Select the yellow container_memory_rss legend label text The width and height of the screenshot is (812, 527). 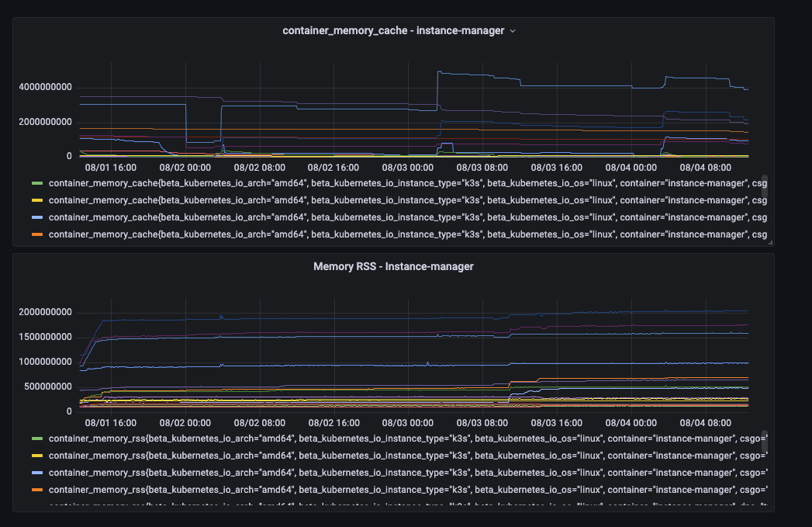click(233, 456)
